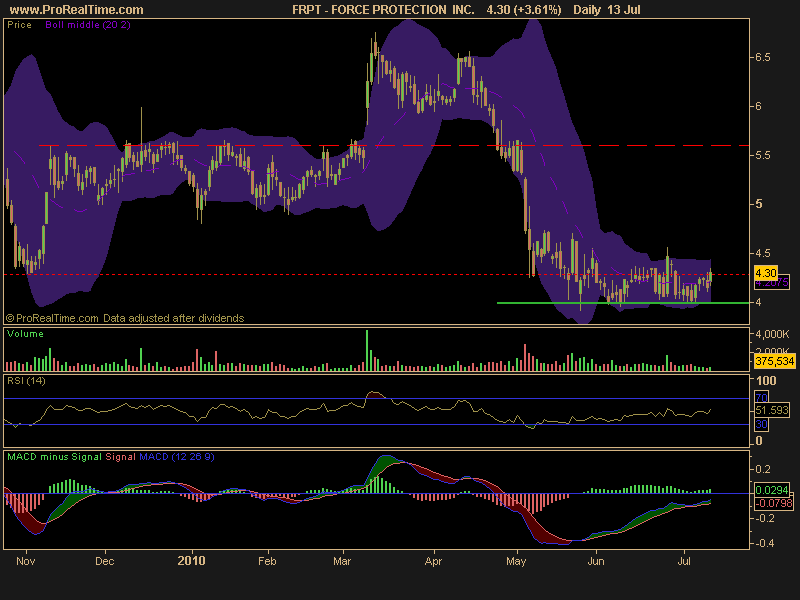Click the 4.5 price axis label
The height and width of the screenshot is (600, 800).
[x=762, y=253]
